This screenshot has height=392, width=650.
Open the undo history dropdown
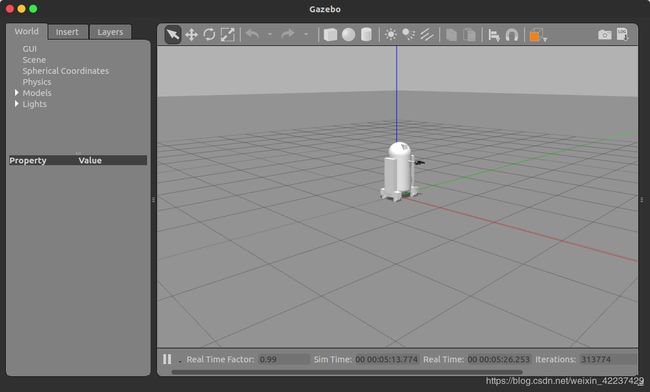click(270, 34)
